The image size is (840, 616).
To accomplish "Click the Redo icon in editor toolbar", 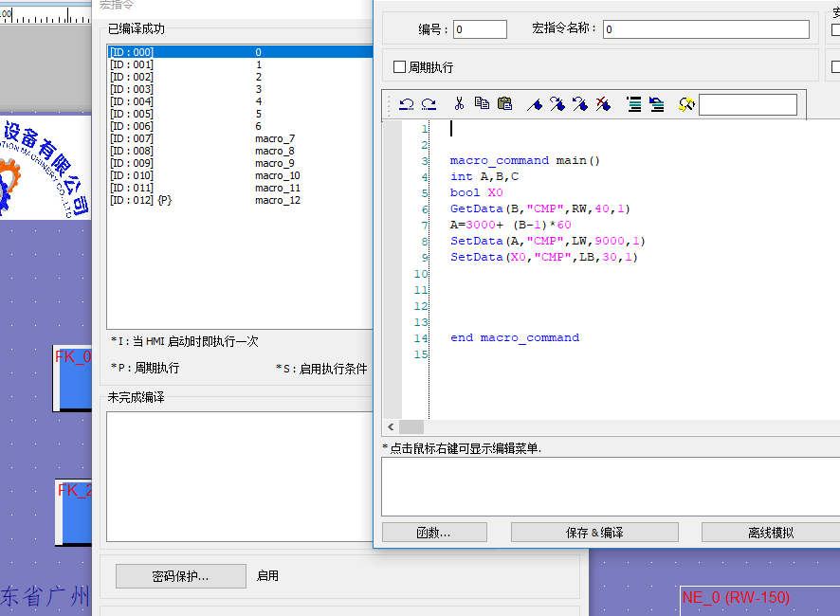I will click(x=429, y=104).
